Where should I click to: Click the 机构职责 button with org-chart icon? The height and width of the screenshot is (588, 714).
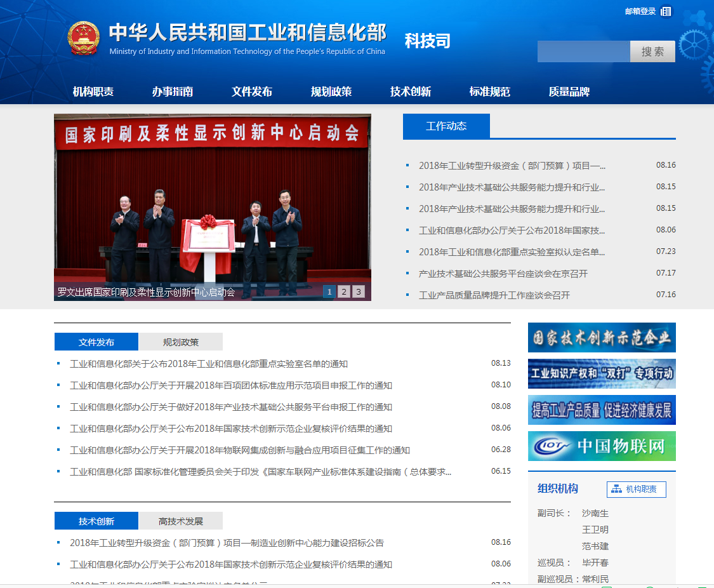[x=636, y=489]
